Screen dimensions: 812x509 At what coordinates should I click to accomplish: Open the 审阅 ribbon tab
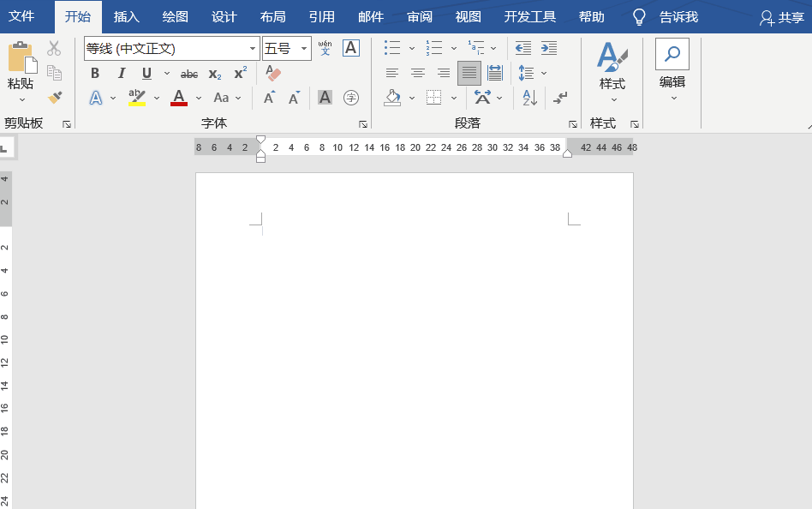pos(419,15)
